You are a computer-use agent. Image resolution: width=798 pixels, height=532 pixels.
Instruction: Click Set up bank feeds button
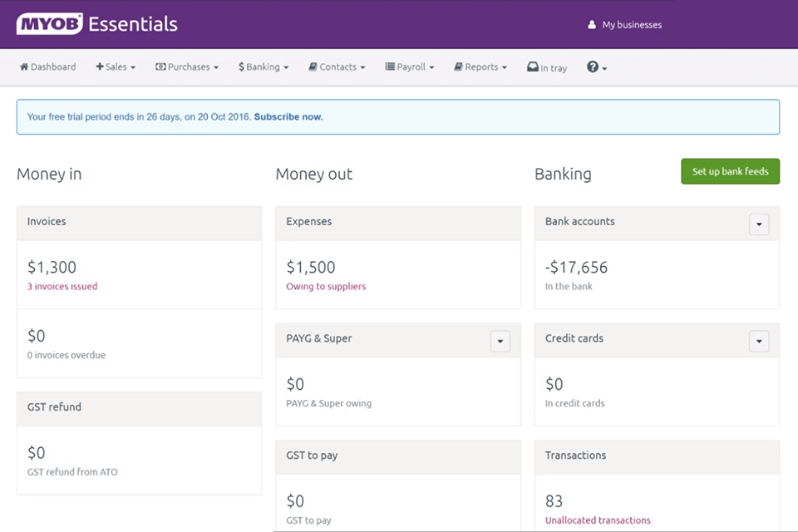730,171
